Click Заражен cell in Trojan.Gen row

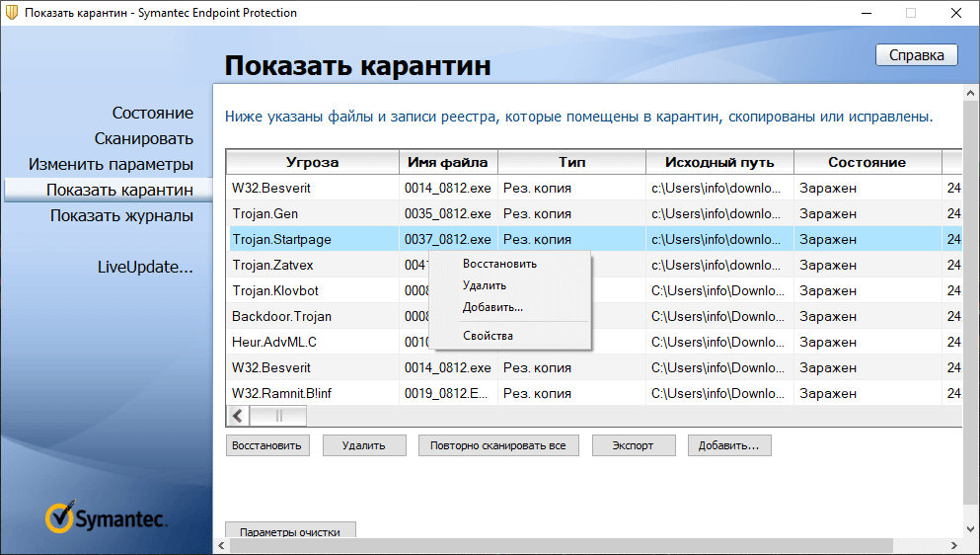[x=867, y=213]
